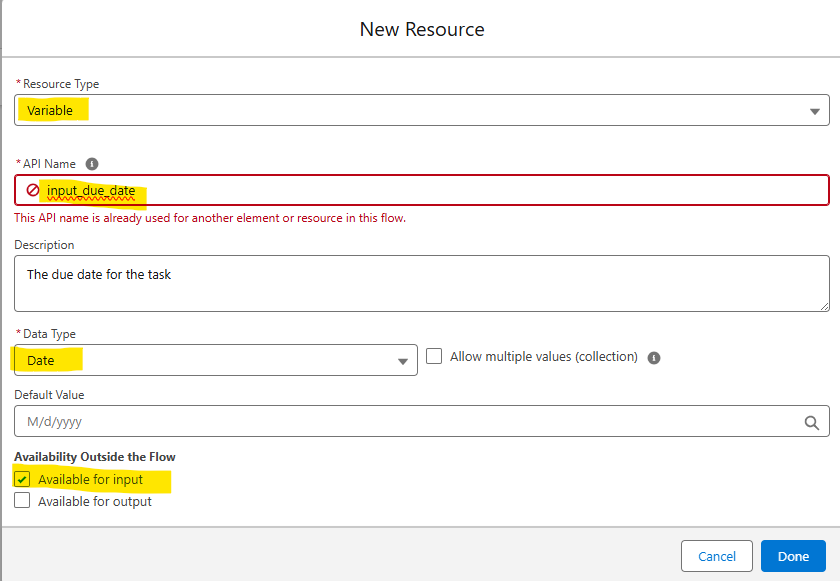Click the Description box resize handle
Image resolution: width=840 pixels, height=581 pixels.
point(824,306)
